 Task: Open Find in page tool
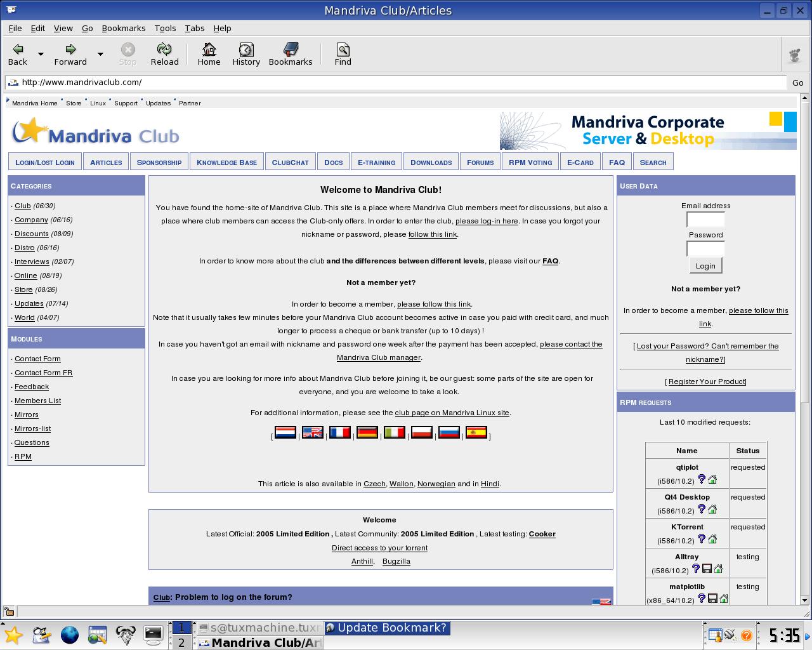coord(343,55)
